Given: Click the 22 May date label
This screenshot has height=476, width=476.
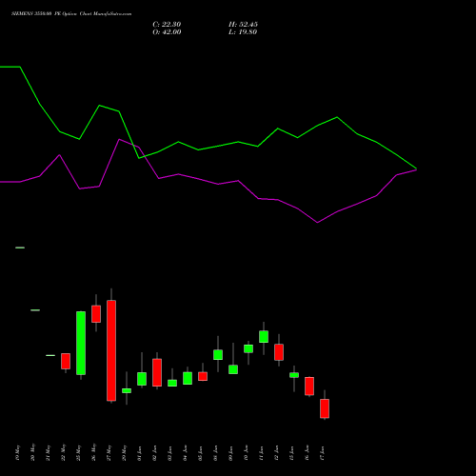Looking at the screenshot, I should pos(63,452).
